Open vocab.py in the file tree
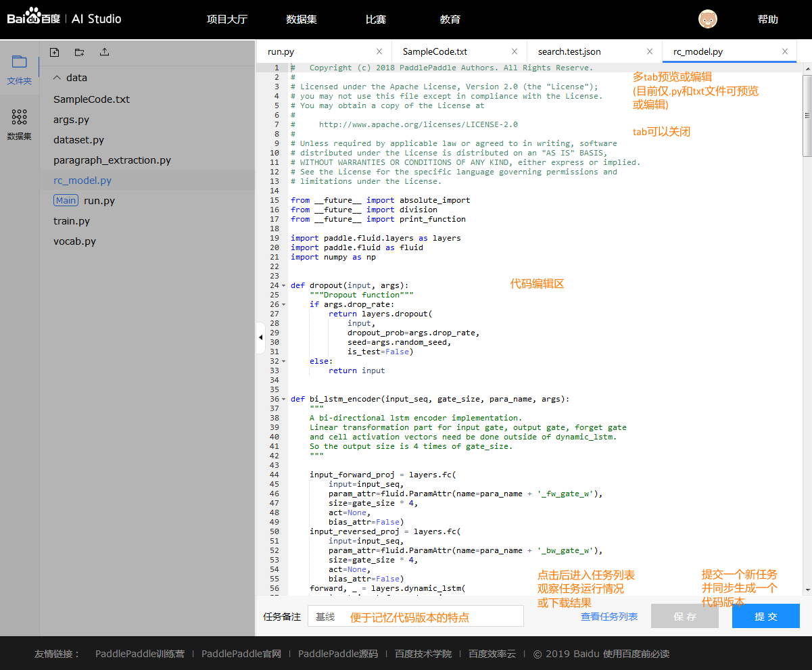The width and height of the screenshot is (812, 670). coord(74,241)
